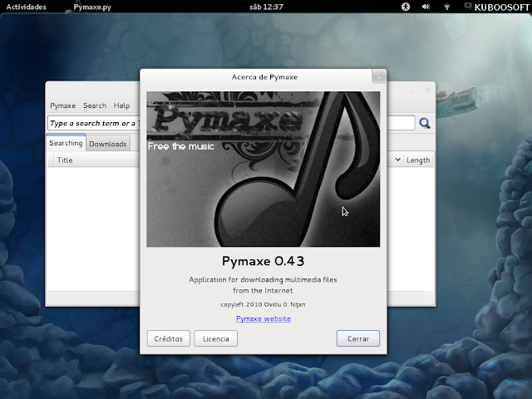Click the Licencia button
This screenshot has height=399, width=532.
pyautogui.click(x=216, y=338)
